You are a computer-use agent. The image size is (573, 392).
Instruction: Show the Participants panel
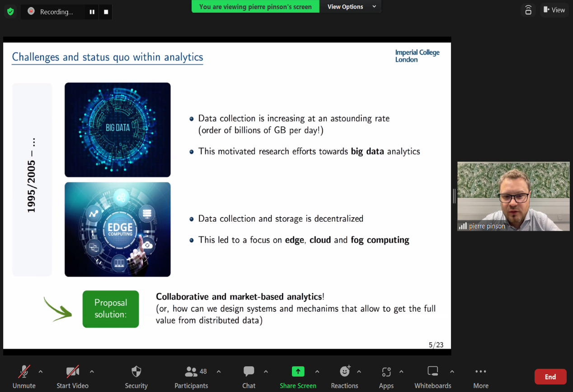[191, 376]
